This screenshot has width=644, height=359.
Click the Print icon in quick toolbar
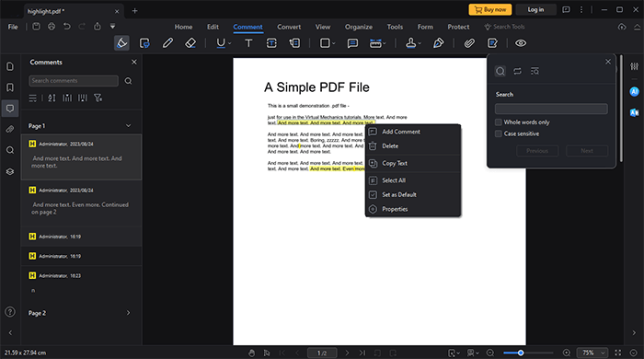click(52, 27)
